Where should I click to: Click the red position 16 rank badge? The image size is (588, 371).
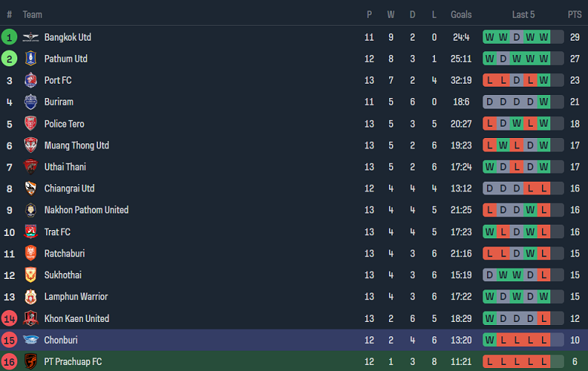pos(9,362)
